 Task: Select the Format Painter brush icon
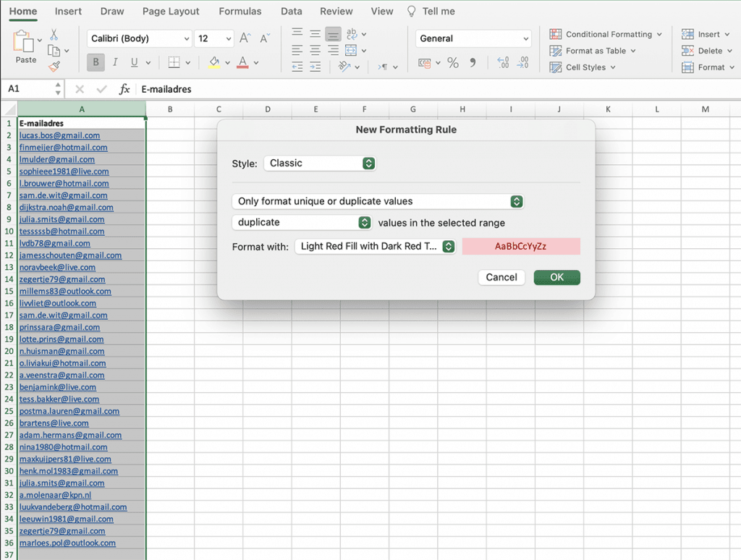tap(54, 67)
